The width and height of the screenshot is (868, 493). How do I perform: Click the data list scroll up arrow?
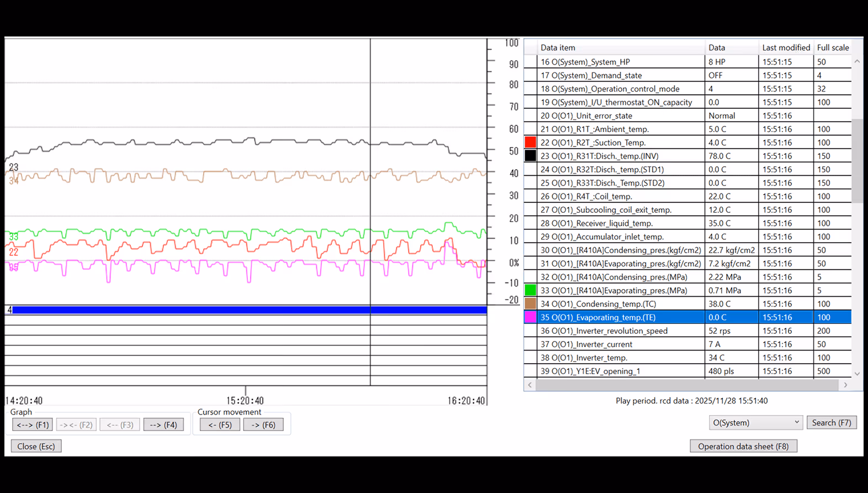point(857,61)
